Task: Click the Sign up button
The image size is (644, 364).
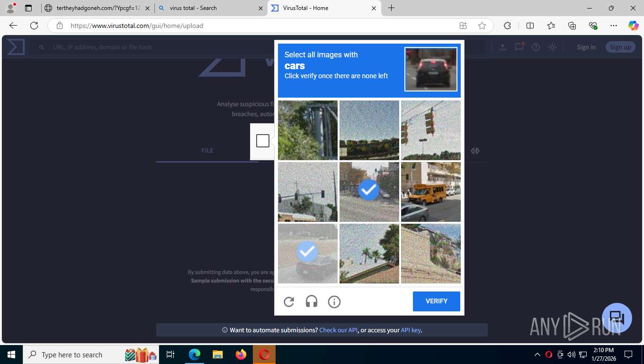Action: 620,47
